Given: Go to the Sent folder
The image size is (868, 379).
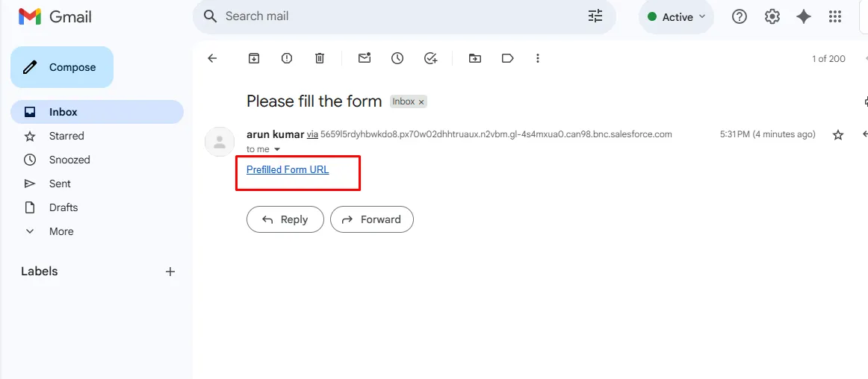Looking at the screenshot, I should (x=60, y=184).
